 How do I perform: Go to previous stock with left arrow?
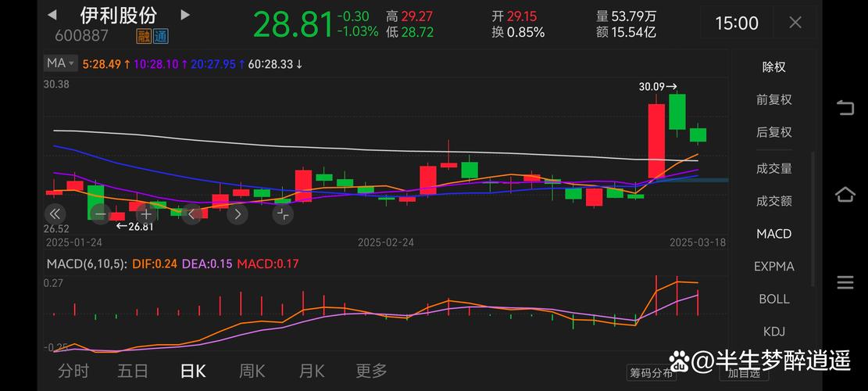[52, 15]
